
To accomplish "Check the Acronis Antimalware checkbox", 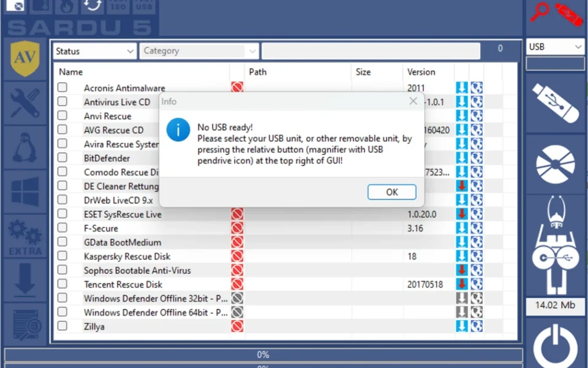I will click(62, 88).
